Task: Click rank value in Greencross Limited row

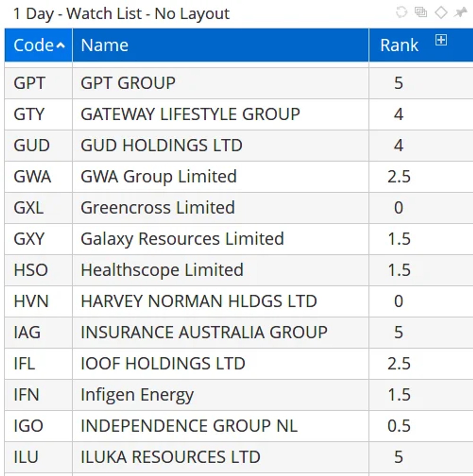Action: click(399, 208)
